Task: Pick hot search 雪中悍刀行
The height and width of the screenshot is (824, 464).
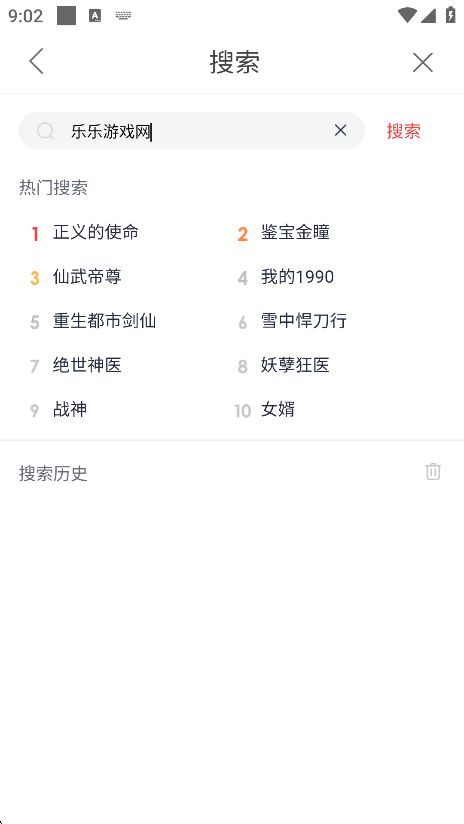Action: point(304,321)
